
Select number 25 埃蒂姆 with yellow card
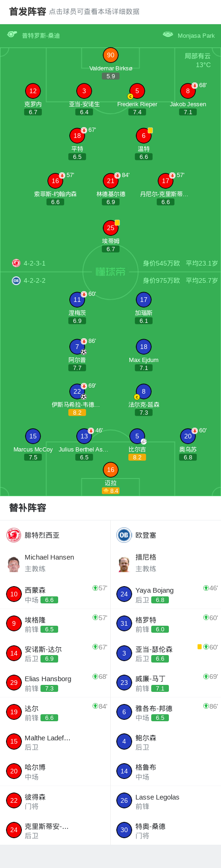pyautogui.click(x=111, y=228)
